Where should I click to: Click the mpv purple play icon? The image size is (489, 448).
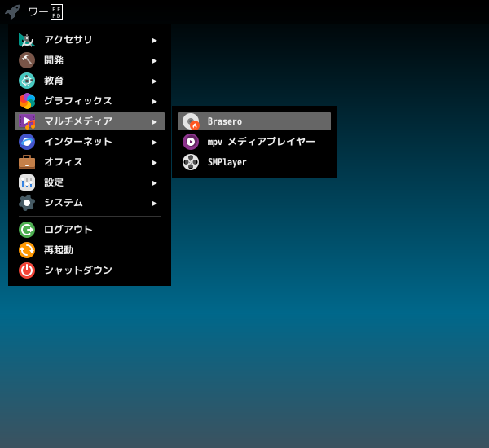point(191,142)
